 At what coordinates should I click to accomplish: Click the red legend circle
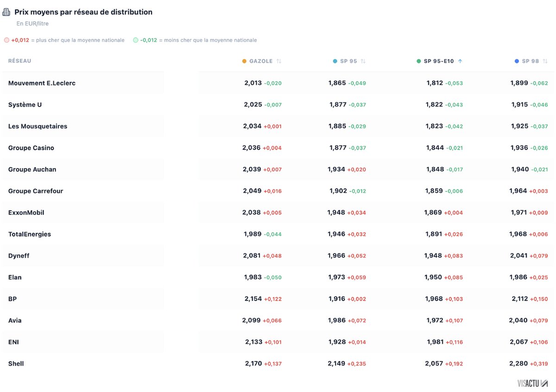coord(6,40)
